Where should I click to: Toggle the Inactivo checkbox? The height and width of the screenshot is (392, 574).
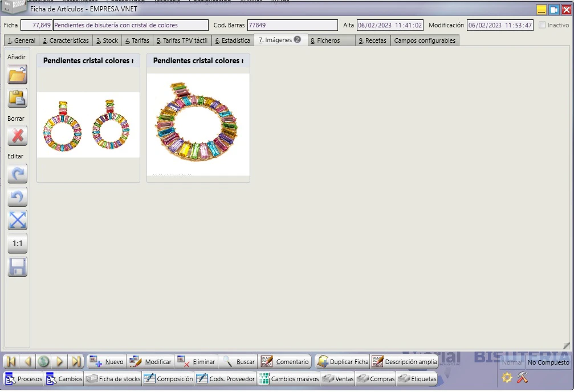tap(542, 25)
